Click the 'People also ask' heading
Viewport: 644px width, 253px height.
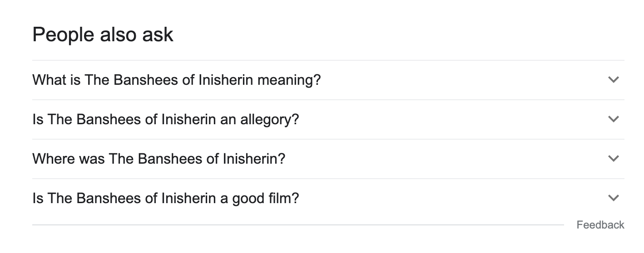tap(103, 34)
